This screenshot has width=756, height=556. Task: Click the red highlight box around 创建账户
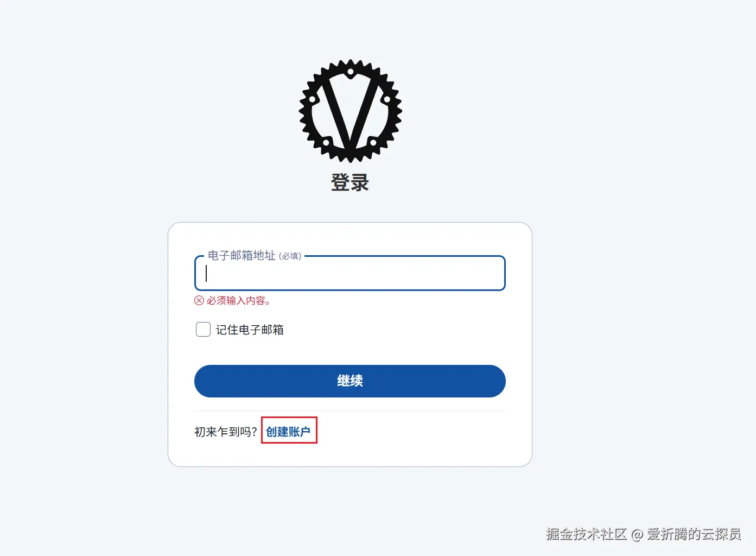[x=289, y=430]
